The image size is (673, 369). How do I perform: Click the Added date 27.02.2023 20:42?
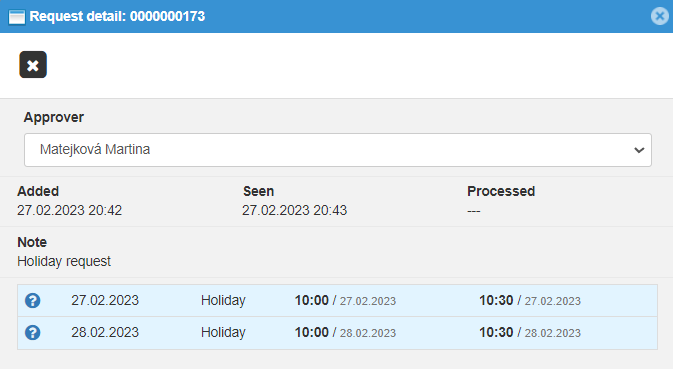tap(70, 210)
